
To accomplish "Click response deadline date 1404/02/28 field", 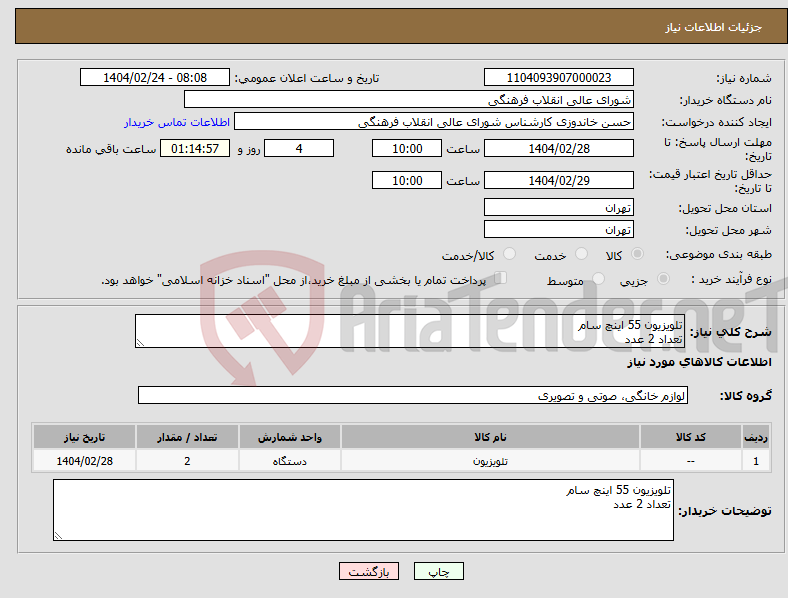I will point(558,148).
